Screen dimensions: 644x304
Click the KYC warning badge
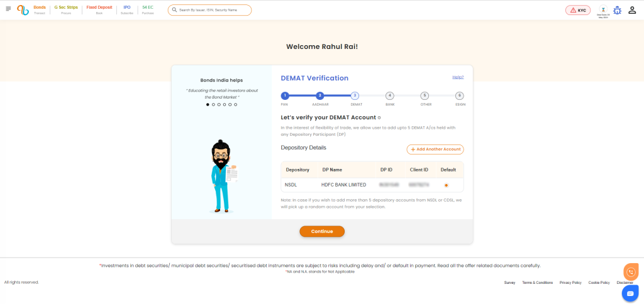point(577,10)
